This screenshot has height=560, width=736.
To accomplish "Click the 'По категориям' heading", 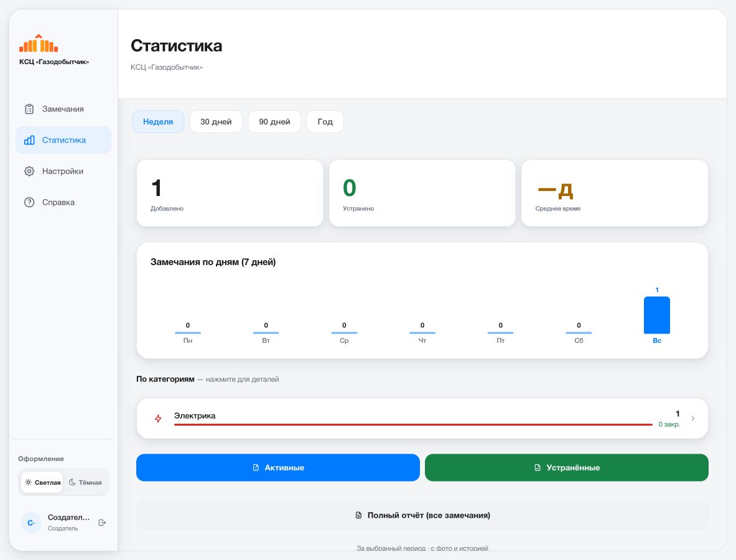I will pyautogui.click(x=165, y=379).
